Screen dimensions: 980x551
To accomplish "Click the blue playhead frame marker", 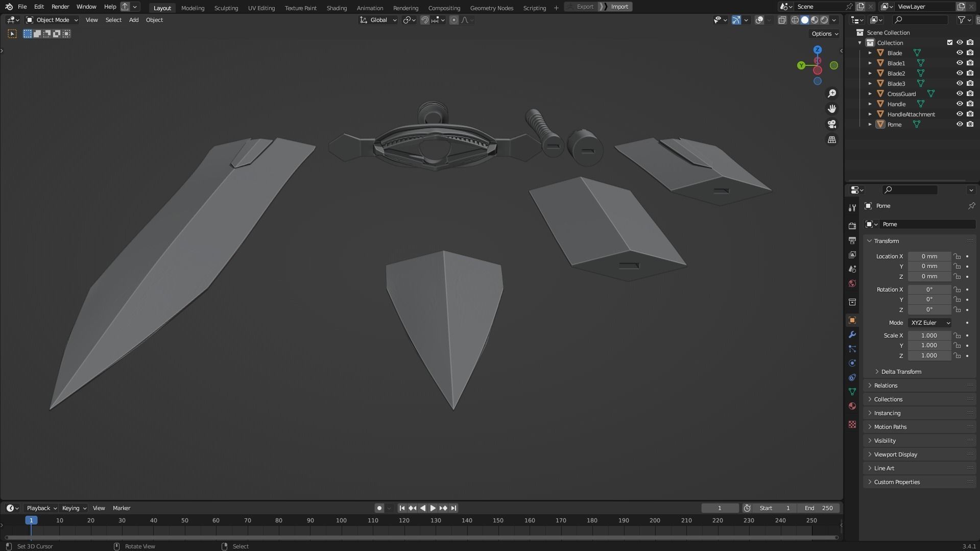I will 31,520.
